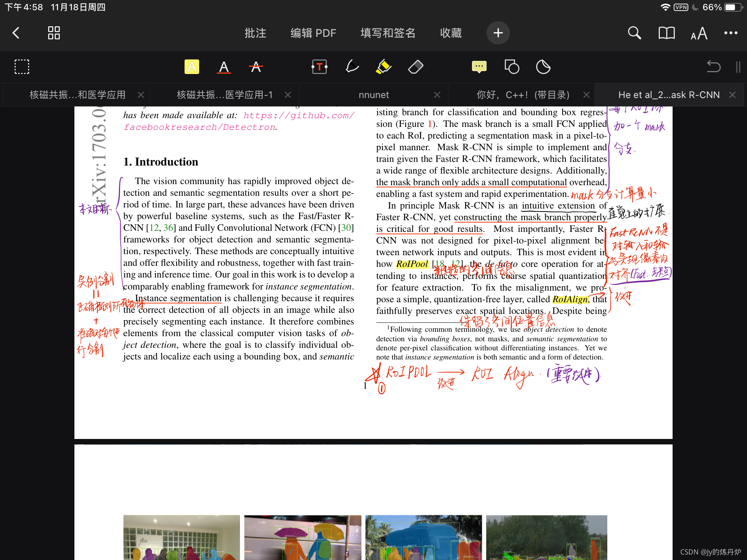Select the strikethrough text tool
This screenshot has width=747, height=560.
click(256, 67)
